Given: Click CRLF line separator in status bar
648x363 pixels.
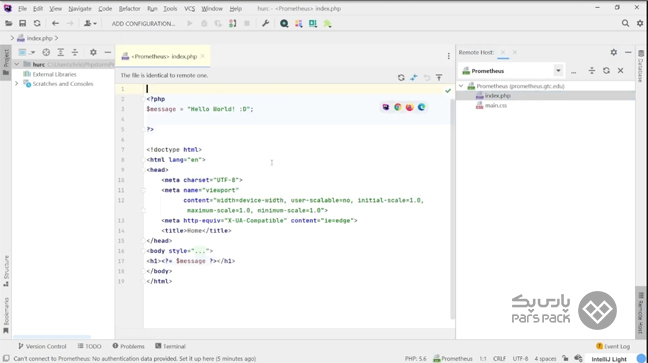Looking at the screenshot, I should [499, 358].
